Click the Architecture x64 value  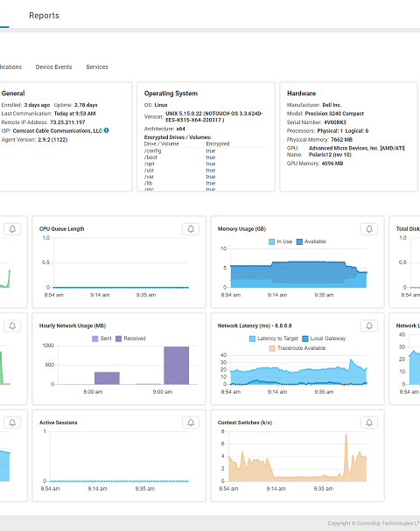(x=181, y=129)
